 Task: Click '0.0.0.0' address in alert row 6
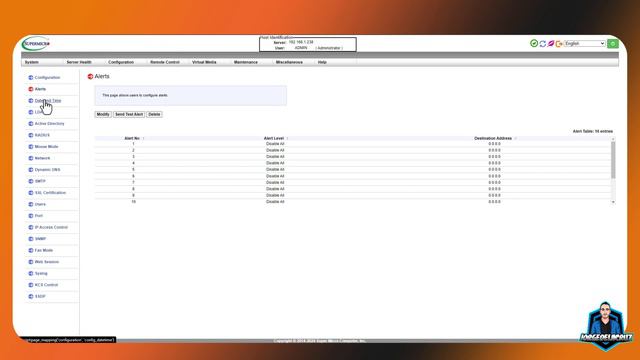(x=494, y=176)
